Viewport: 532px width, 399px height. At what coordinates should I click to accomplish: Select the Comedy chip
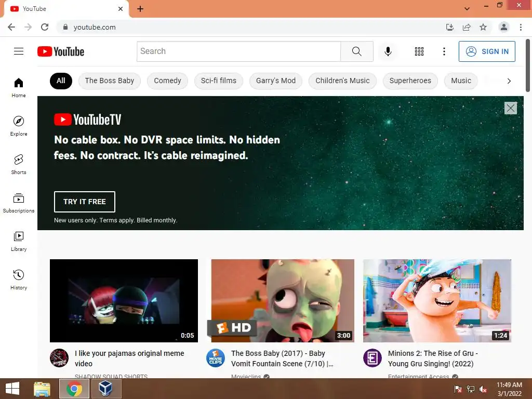[x=167, y=81]
